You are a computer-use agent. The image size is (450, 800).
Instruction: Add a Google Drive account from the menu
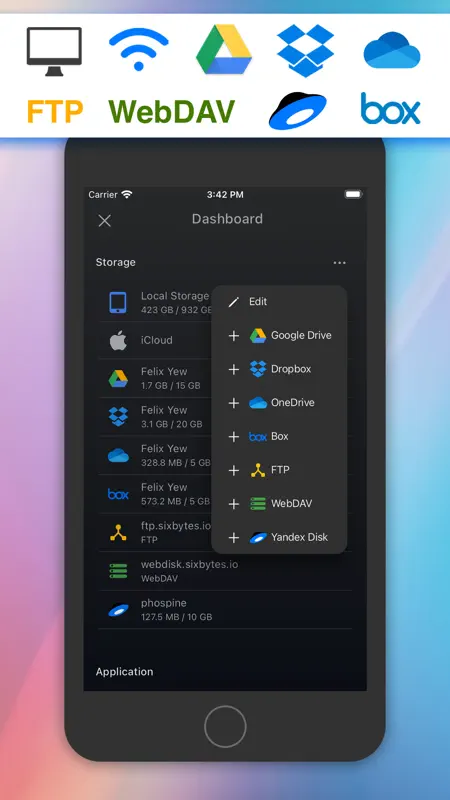(279, 335)
